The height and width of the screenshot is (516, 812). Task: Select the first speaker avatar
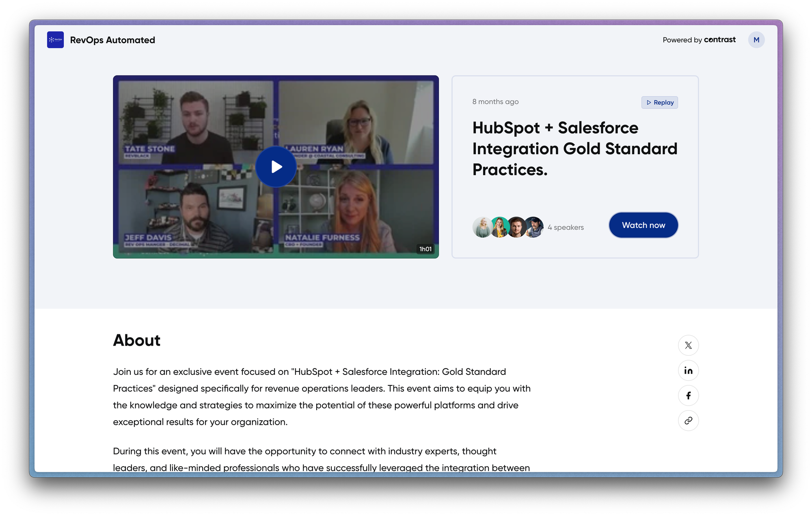click(x=482, y=227)
